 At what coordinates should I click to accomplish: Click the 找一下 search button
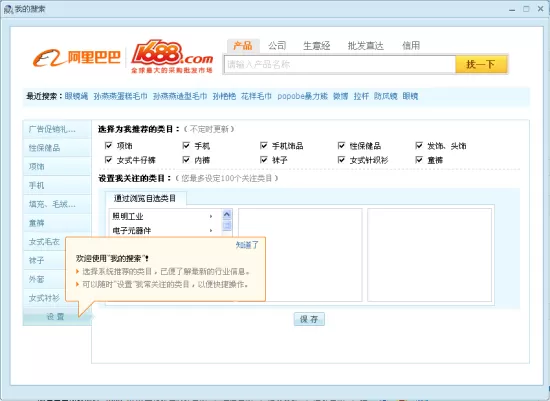coord(481,64)
